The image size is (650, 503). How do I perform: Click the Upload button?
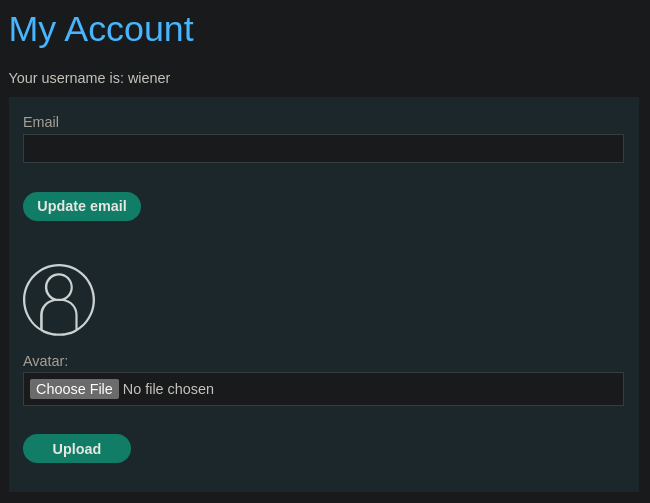[x=77, y=449]
